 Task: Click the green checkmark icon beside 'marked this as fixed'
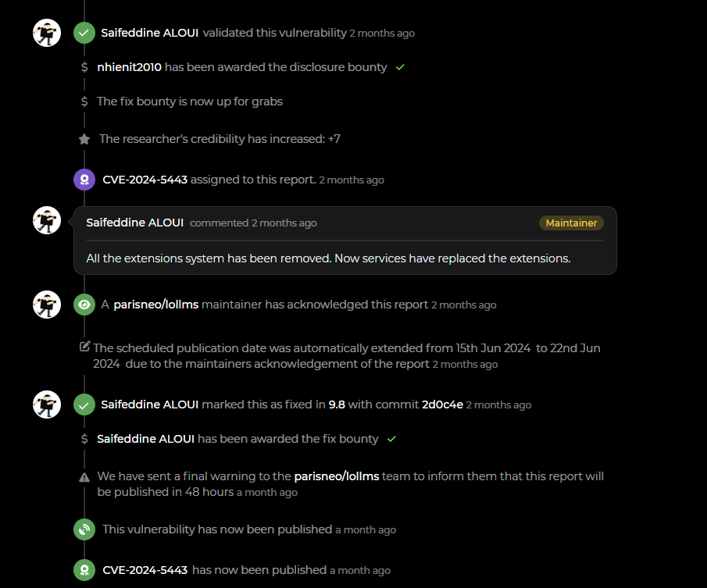tap(84, 404)
